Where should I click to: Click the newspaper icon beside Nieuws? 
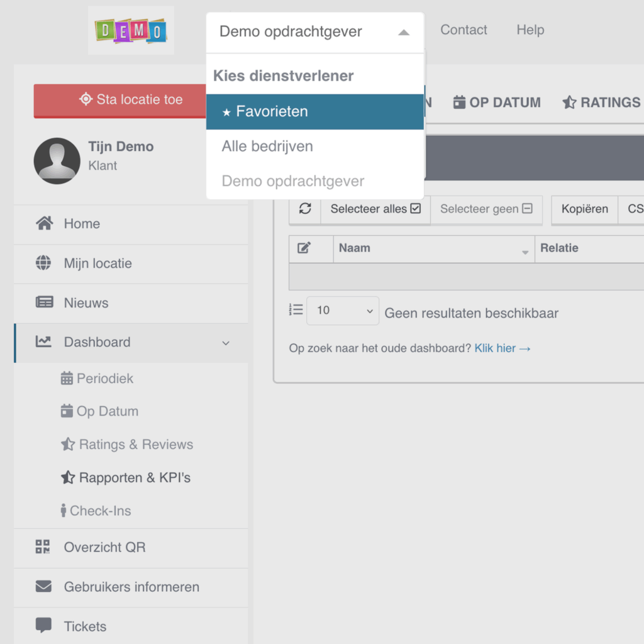coord(44,303)
